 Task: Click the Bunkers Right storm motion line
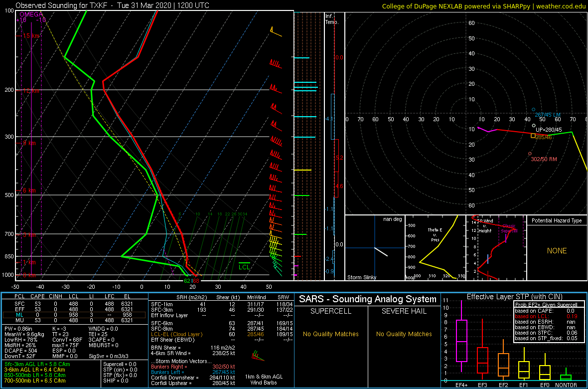tap(193, 367)
